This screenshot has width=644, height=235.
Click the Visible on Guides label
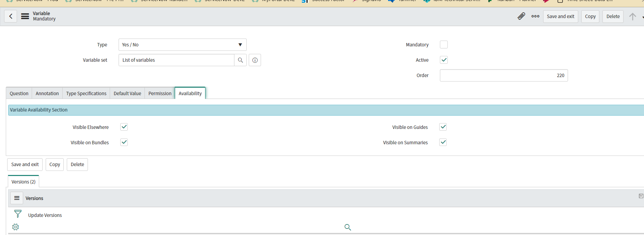pyautogui.click(x=410, y=127)
